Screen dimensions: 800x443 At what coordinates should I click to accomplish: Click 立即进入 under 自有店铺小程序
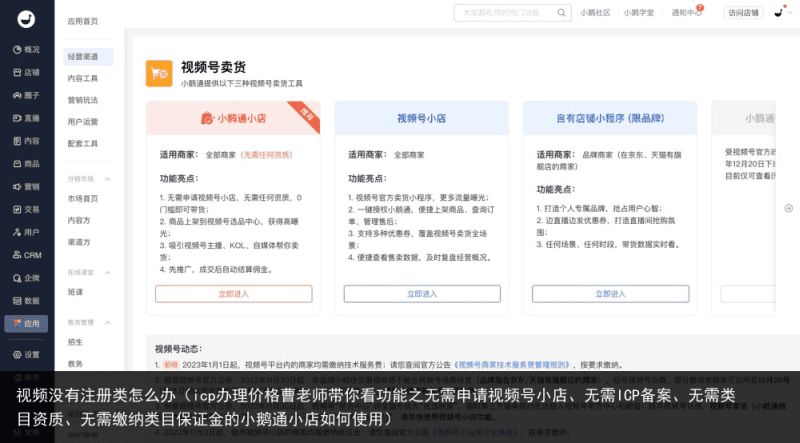click(611, 294)
